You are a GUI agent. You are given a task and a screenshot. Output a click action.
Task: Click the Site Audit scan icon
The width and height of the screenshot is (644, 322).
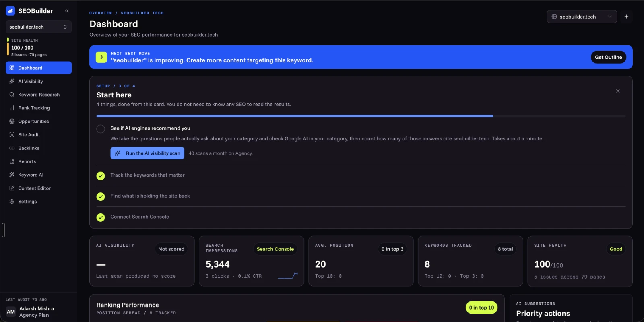(12, 135)
